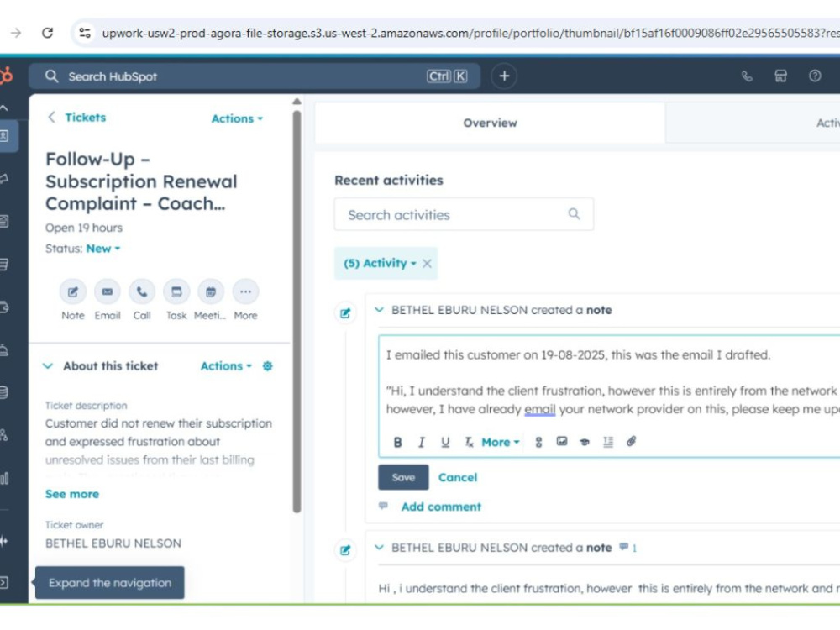
Task: Select the Overview tab
Action: [x=490, y=123]
